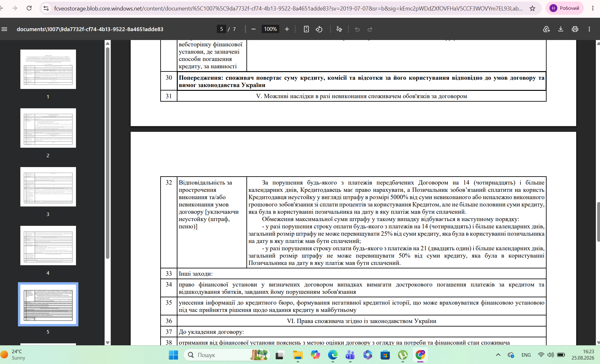Open the PDF viewer more actions menu
This screenshot has height=364, width=600.
[x=589, y=29]
